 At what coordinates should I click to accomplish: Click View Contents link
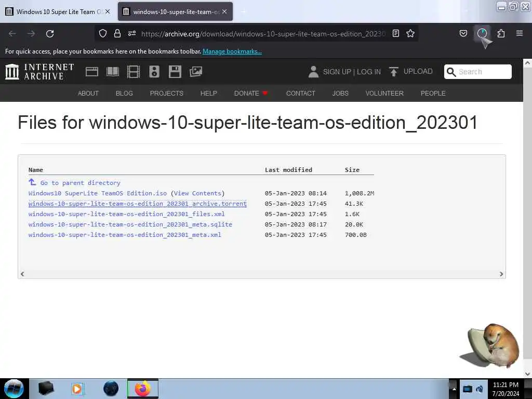point(198,193)
